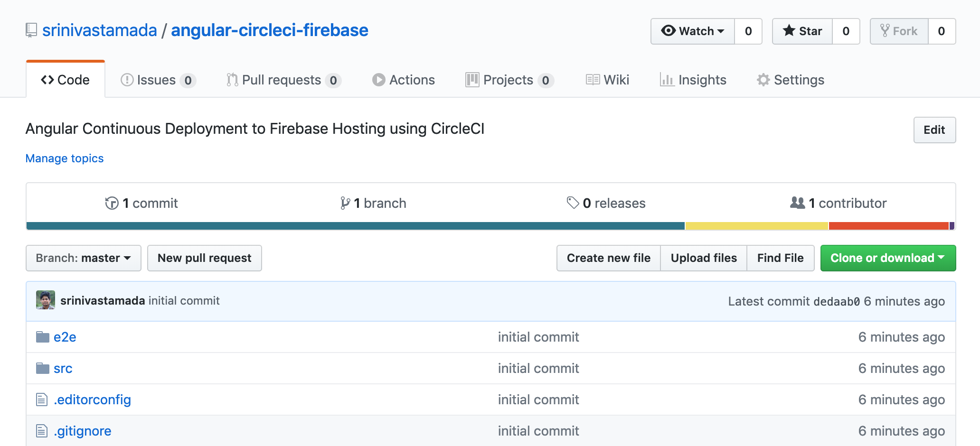Fork the repository
Image resolution: width=980 pixels, height=446 pixels.
899,31
